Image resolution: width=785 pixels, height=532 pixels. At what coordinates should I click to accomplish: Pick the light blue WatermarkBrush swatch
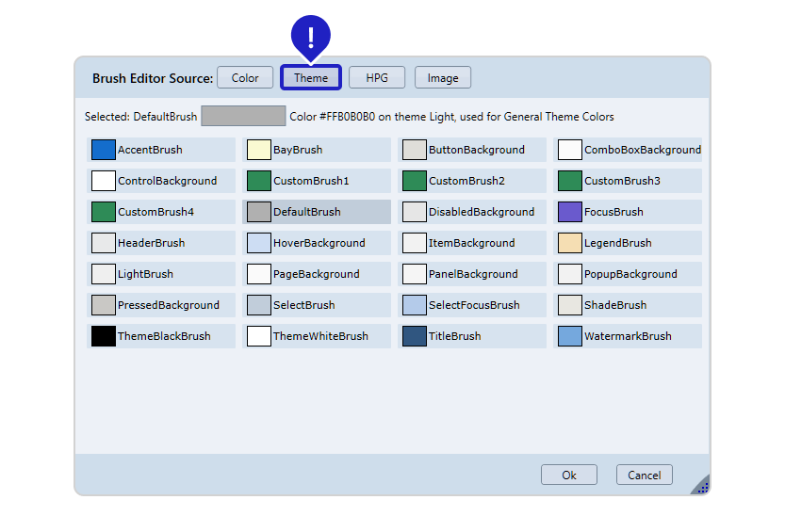[x=570, y=336]
